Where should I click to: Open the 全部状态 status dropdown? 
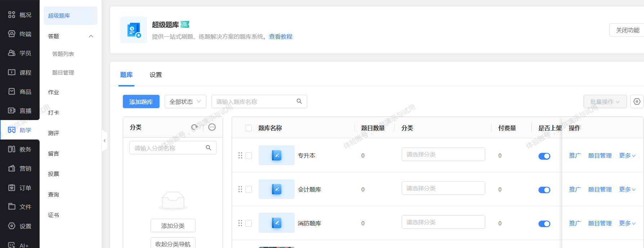click(x=185, y=102)
